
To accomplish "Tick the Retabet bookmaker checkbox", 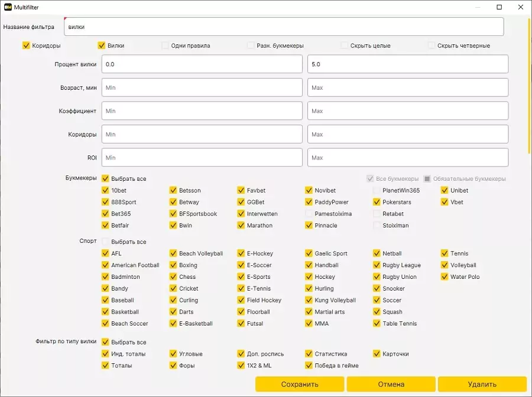I will [x=377, y=214].
